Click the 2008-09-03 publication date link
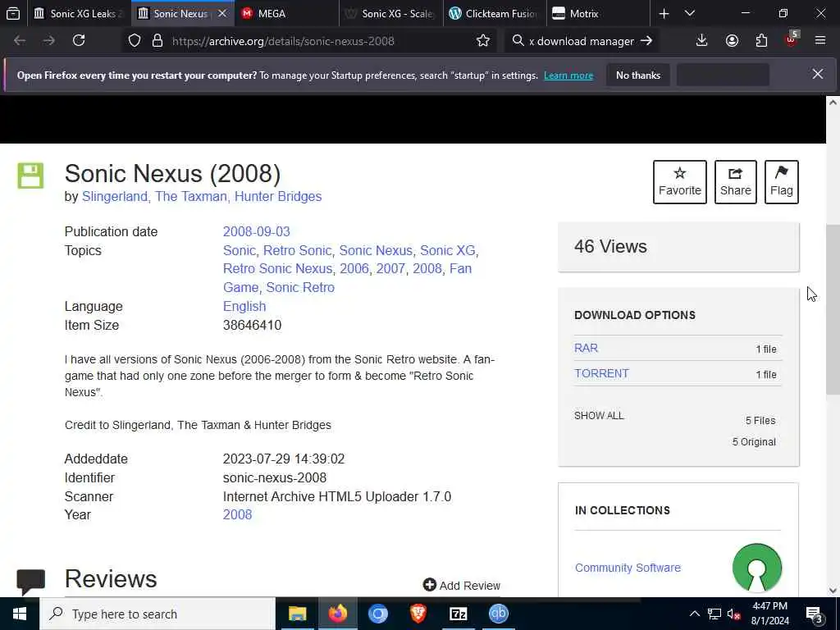 pyautogui.click(x=256, y=231)
